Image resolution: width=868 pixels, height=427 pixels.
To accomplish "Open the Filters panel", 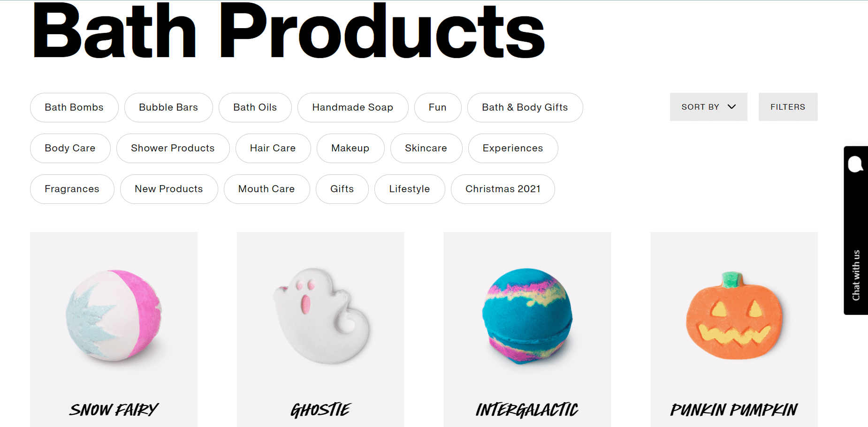I will pyautogui.click(x=788, y=107).
